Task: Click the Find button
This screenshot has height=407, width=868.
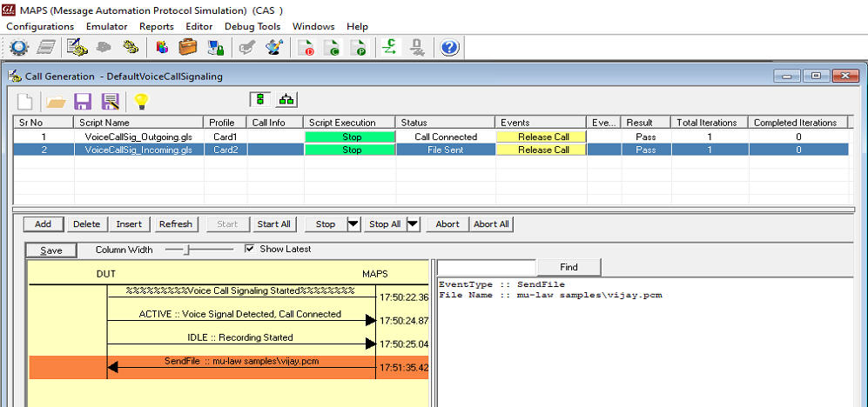Action: pos(569,267)
